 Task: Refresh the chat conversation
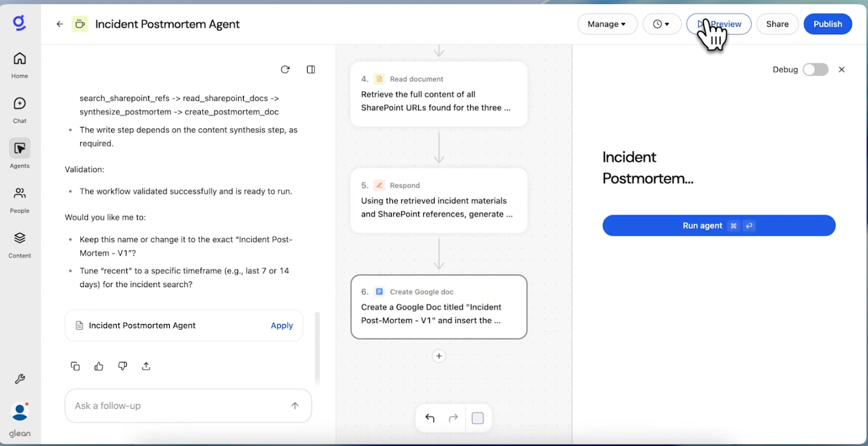click(x=285, y=69)
